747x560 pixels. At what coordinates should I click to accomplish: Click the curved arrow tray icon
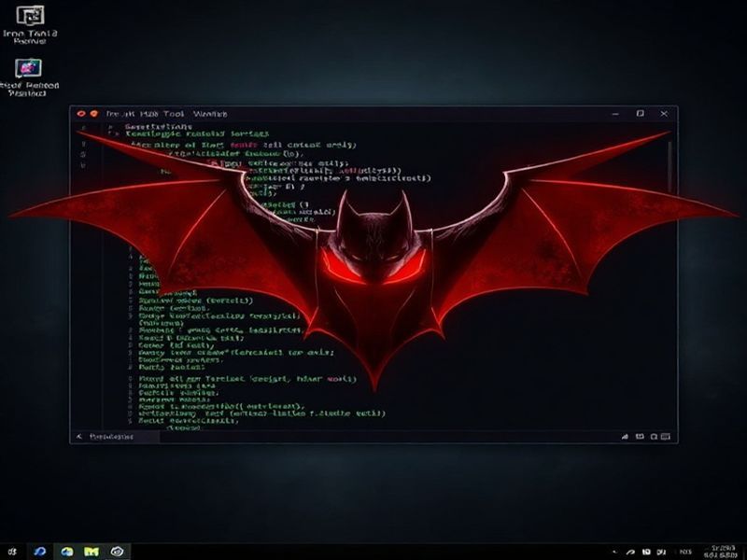[x=630, y=552]
